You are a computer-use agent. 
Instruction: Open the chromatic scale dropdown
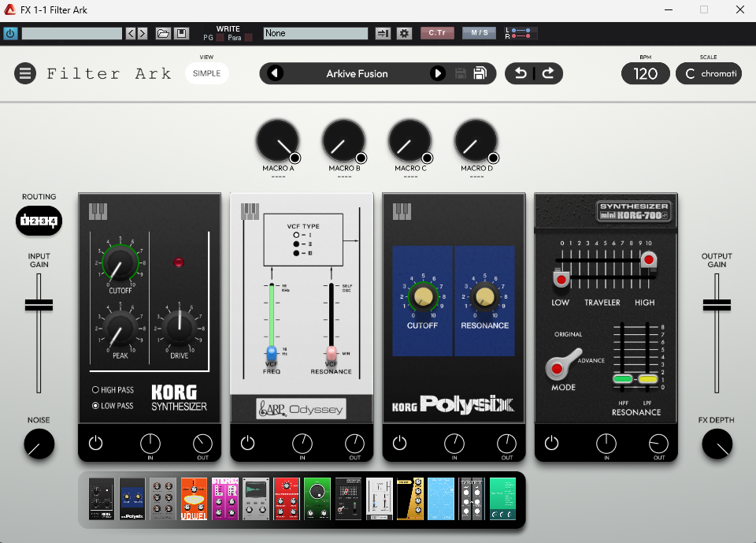click(x=709, y=73)
